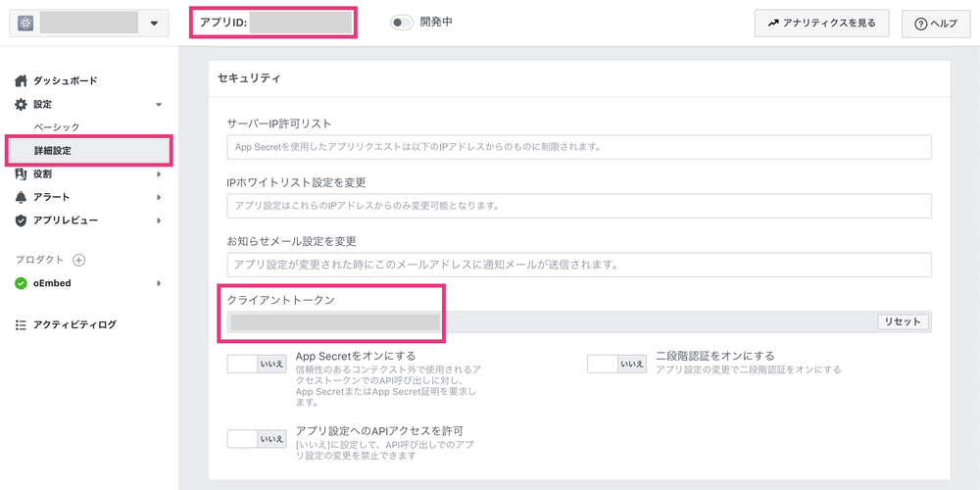980x490 pixels.
Task: Add a product with the plus icon
Action: [x=79, y=260]
